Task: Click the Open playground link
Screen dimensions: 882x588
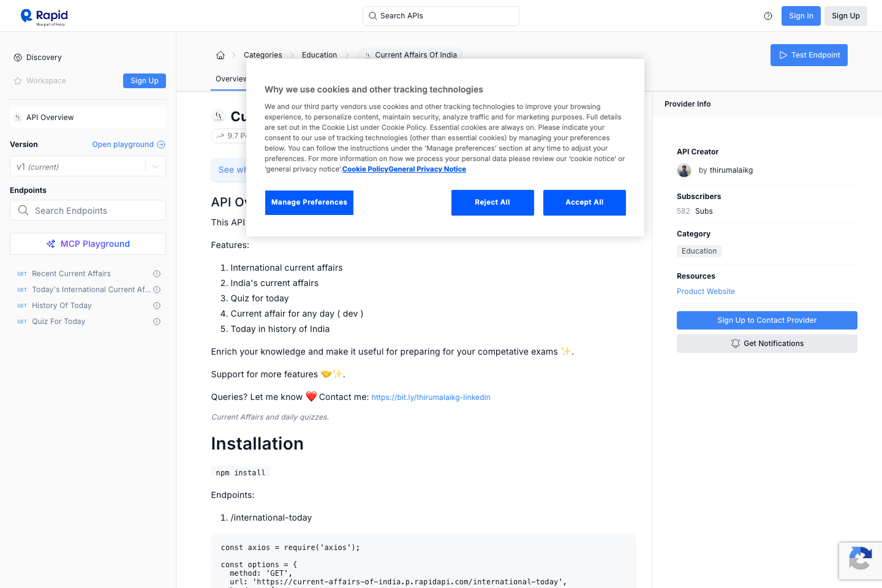Action: tap(128, 145)
